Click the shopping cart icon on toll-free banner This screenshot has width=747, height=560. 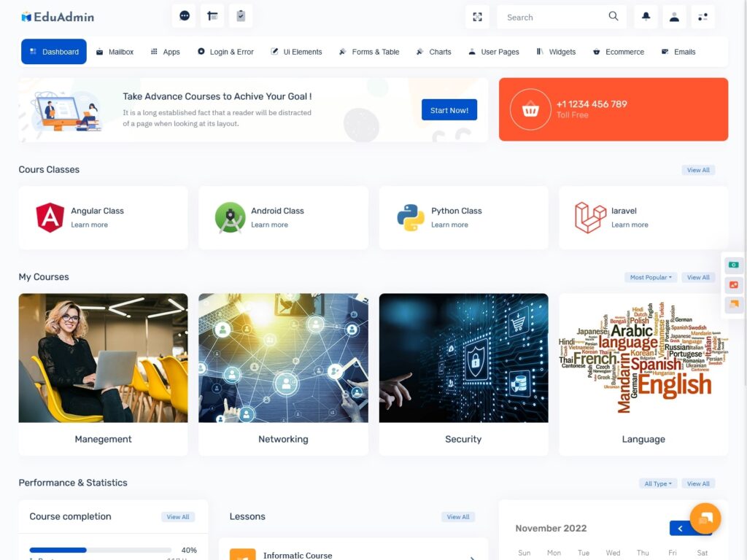tap(530, 110)
